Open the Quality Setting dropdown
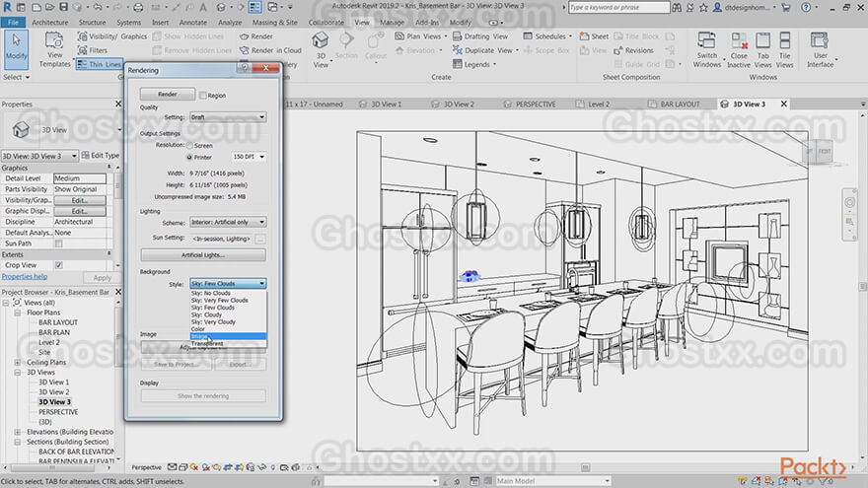 click(x=228, y=117)
